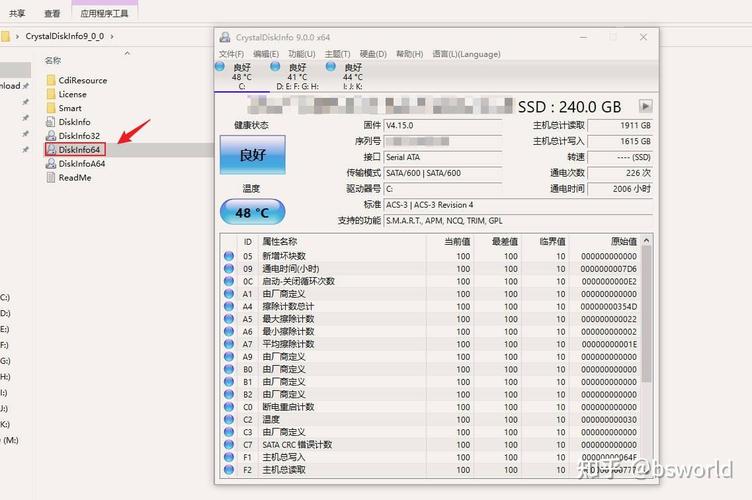The width and height of the screenshot is (752, 500).
Task: Switch to disk tab D: E: F: G: H:
Action: pos(297,77)
